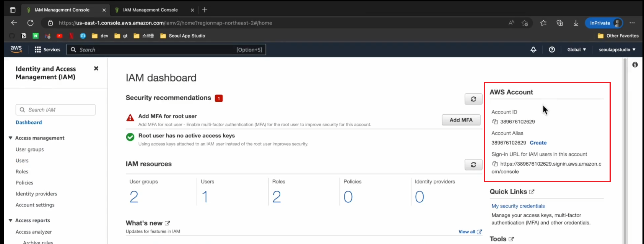The image size is (644, 244).
Task: Copy the IAM sign-in URL
Action: (495, 164)
